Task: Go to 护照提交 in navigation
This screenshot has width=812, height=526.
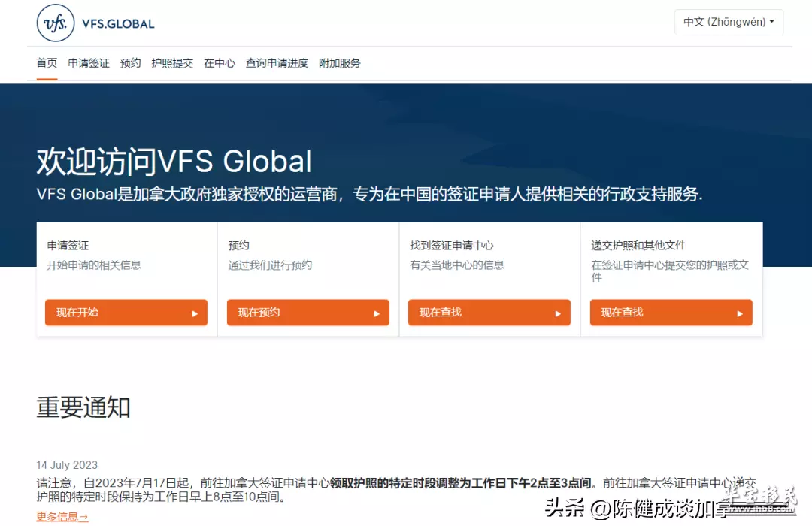Action: (172, 63)
